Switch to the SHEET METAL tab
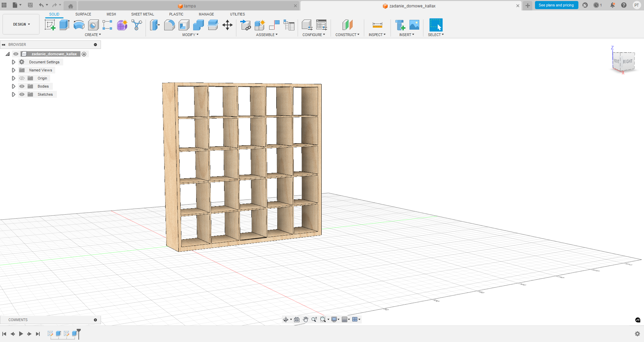The height and width of the screenshot is (342, 644). click(142, 14)
